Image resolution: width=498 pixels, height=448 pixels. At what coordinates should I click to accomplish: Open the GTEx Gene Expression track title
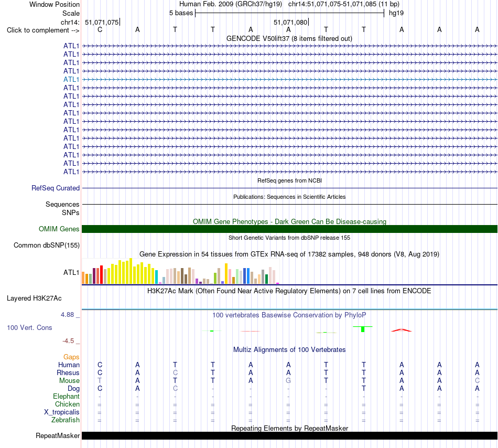click(289, 254)
